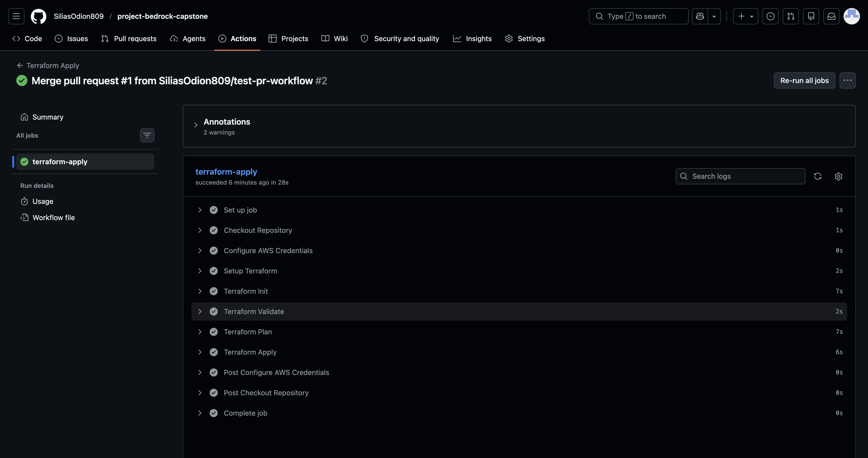
Task: Open Copilot dropdown arrow next to chat icon
Action: click(714, 16)
